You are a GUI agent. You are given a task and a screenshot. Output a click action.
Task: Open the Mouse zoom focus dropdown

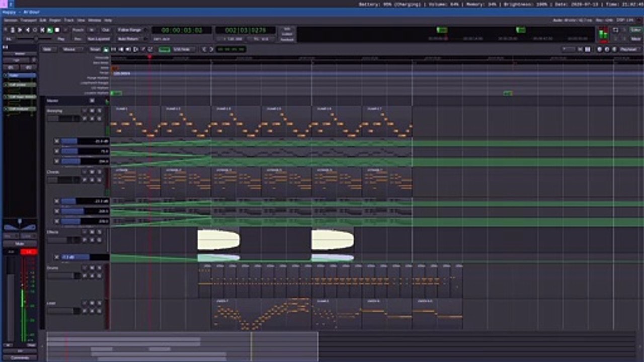click(x=73, y=49)
